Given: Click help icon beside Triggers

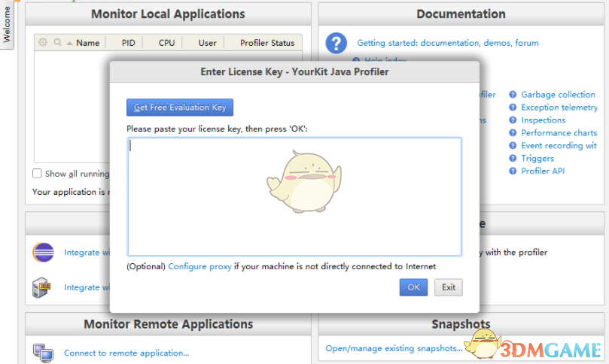Looking at the screenshot, I should pyautogui.click(x=513, y=159).
